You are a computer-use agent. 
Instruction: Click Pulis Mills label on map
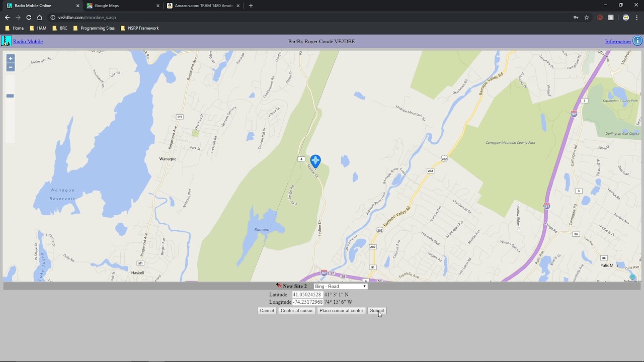[x=609, y=265]
